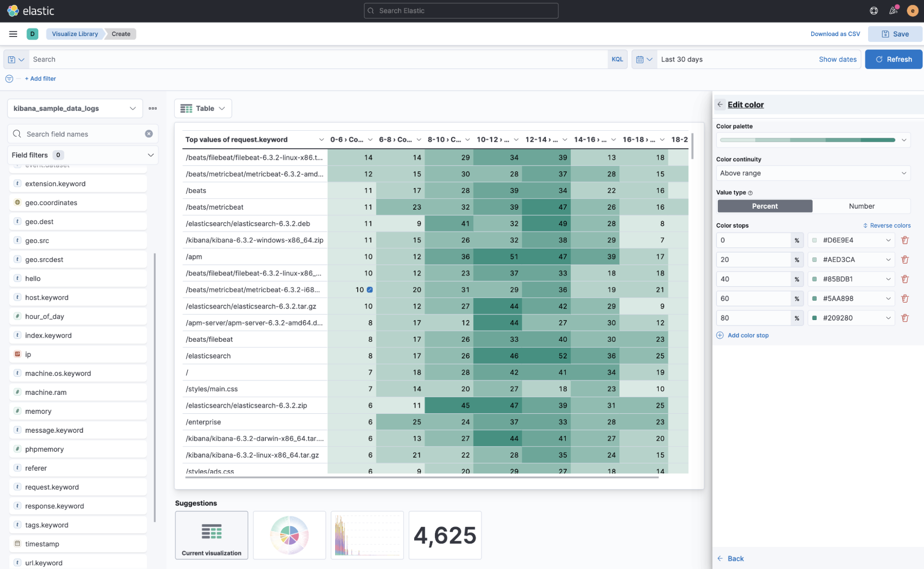This screenshot has width=924, height=569.
Task: Switch the value type to Number
Action: click(x=861, y=206)
